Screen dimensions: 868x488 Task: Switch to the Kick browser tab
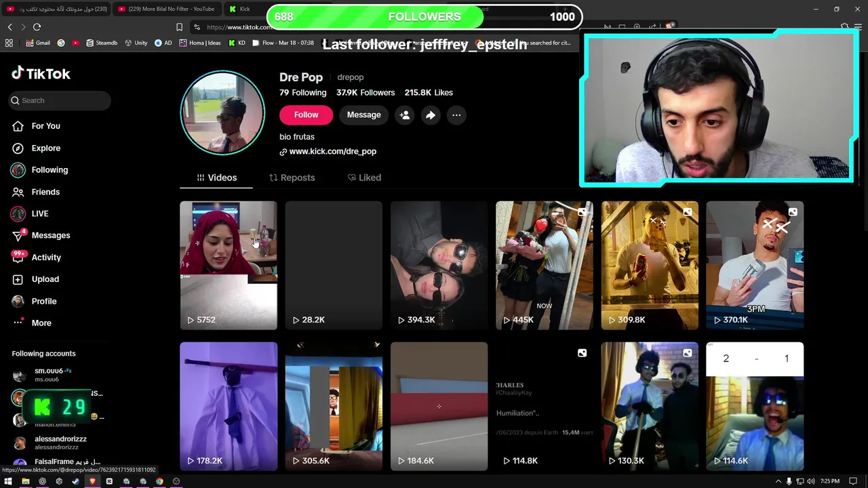(245, 9)
